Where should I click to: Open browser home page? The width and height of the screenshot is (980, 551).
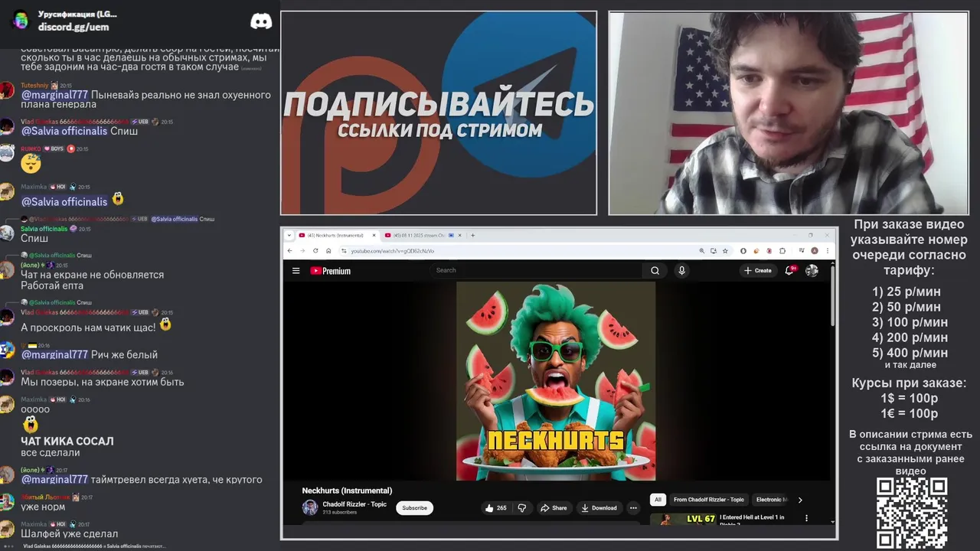[328, 250]
